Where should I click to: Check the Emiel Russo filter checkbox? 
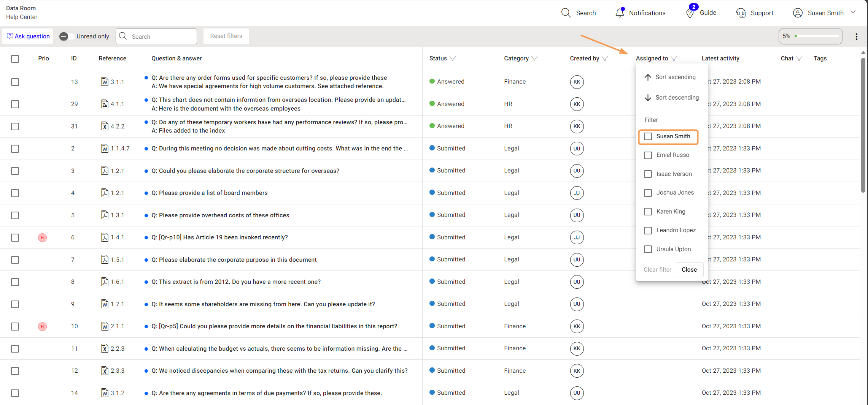point(648,155)
